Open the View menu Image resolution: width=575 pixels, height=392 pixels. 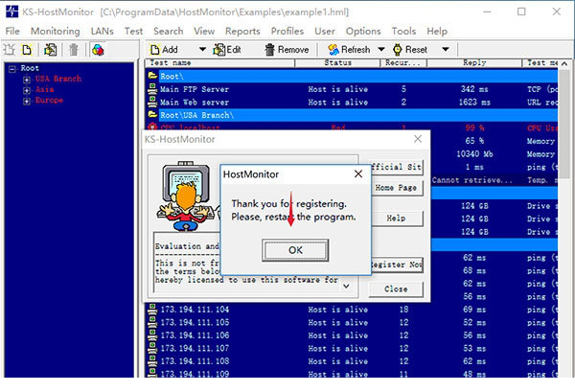(x=204, y=32)
